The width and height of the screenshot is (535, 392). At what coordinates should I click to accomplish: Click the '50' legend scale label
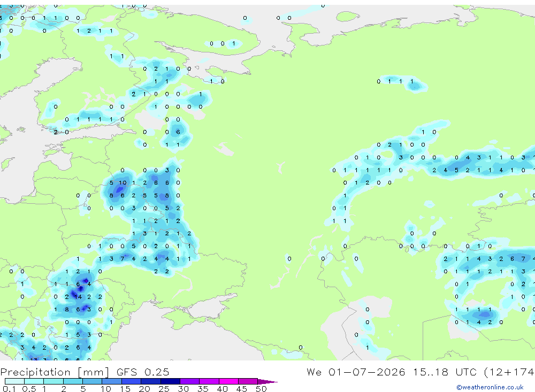tap(262, 389)
